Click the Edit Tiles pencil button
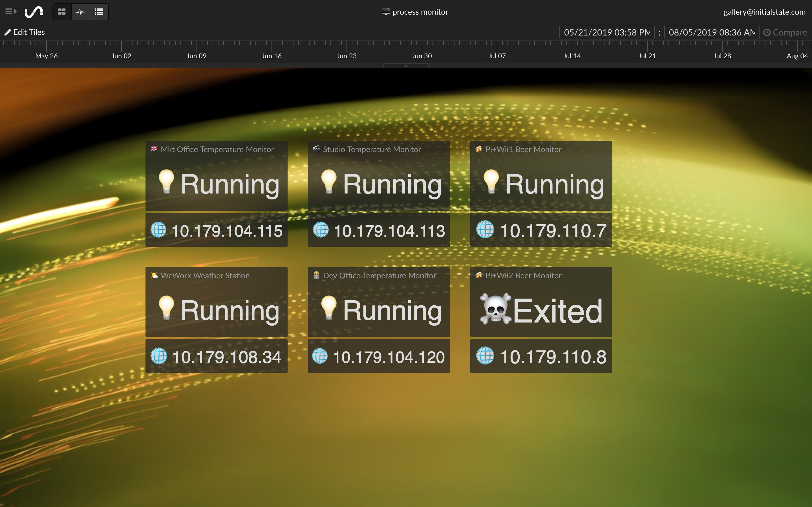 coord(25,32)
